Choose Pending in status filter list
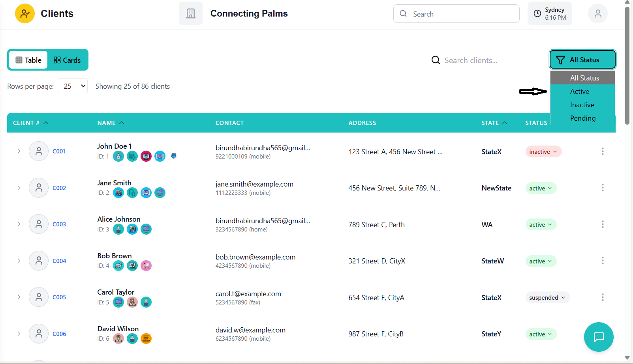The height and width of the screenshot is (364, 633). tap(582, 118)
